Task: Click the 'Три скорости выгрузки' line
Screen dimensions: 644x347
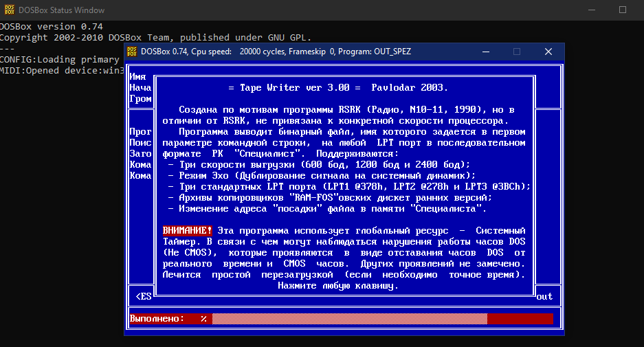Action: 319,165
